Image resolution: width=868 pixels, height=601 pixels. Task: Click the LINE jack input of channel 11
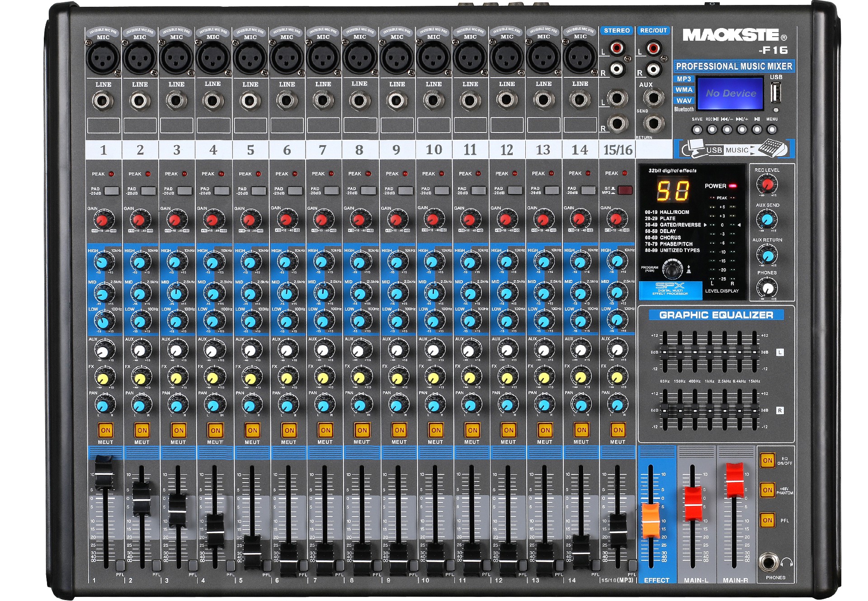click(470, 100)
